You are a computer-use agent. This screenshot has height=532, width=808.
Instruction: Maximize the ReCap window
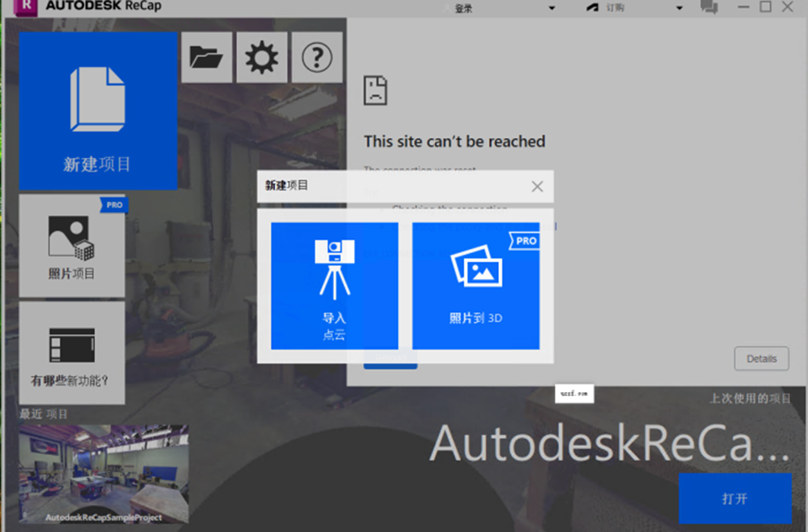pos(766,7)
